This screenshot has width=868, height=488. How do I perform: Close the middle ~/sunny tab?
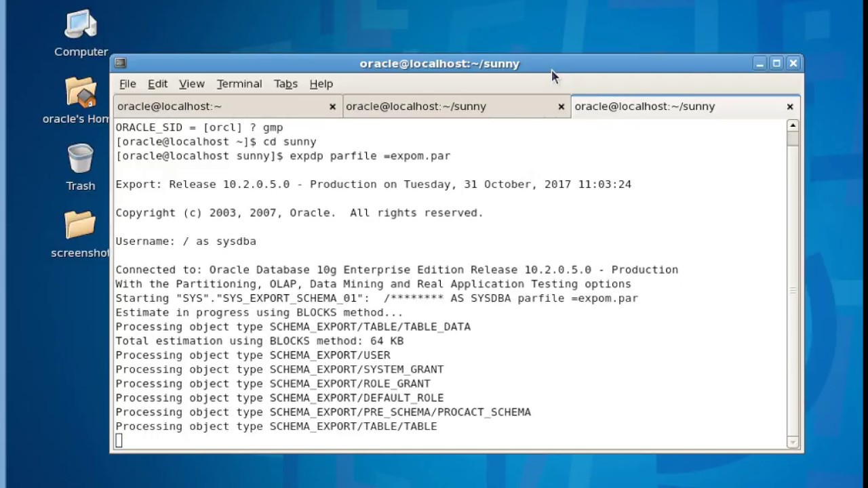coord(561,106)
